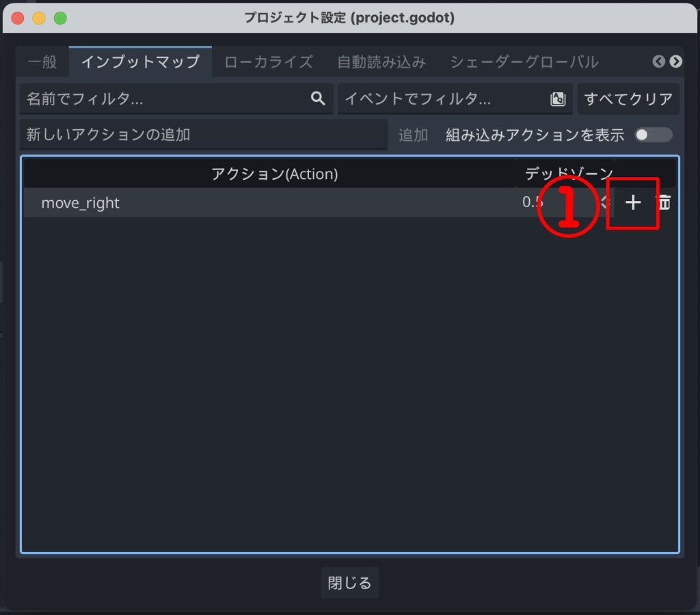Screen dimensions: 700x615
Task: Delete the move_right action with the trash icon
Action: tap(664, 203)
